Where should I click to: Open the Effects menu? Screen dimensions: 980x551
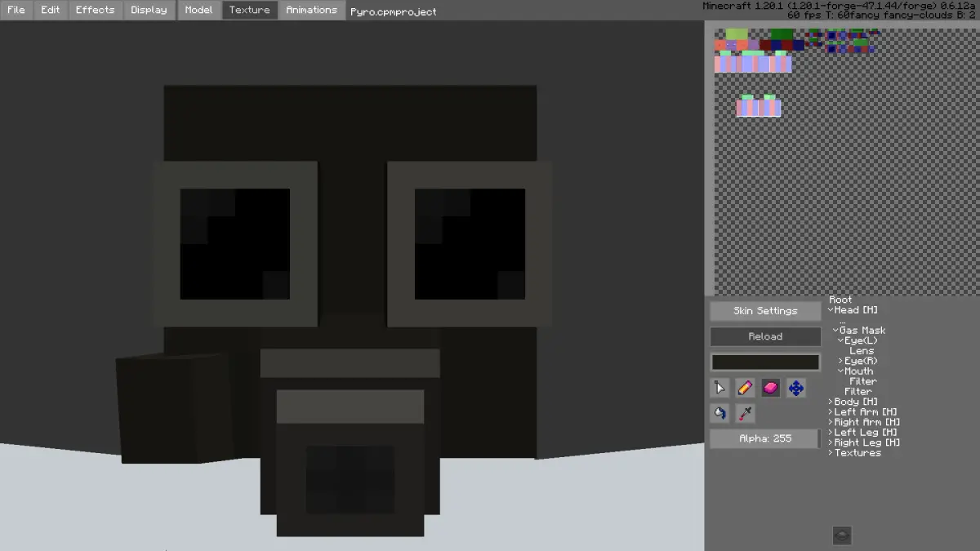(x=95, y=10)
